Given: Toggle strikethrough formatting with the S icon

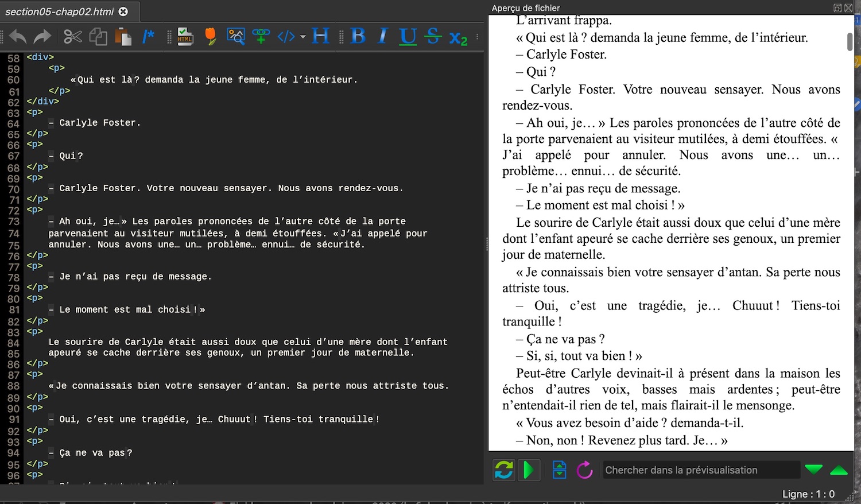Looking at the screenshot, I should [x=433, y=37].
